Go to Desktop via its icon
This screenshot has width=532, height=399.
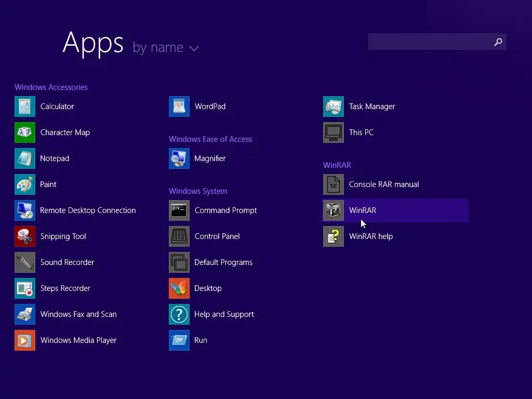tap(179, 288)
